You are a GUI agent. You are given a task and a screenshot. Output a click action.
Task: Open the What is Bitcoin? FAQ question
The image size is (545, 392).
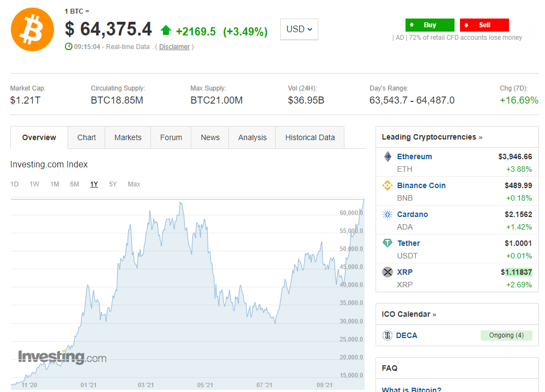point(411,389)
